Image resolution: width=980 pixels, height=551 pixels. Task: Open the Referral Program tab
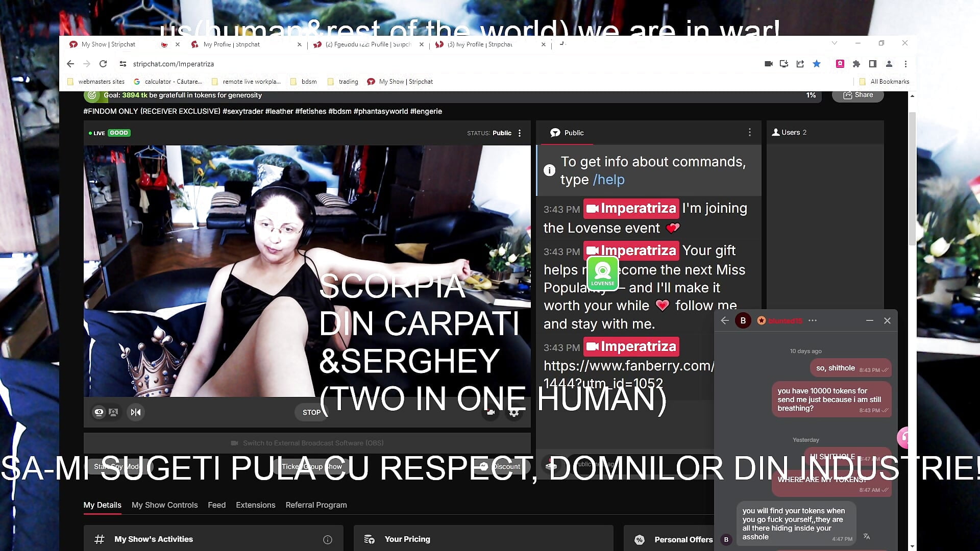click(x=316, y=505)
